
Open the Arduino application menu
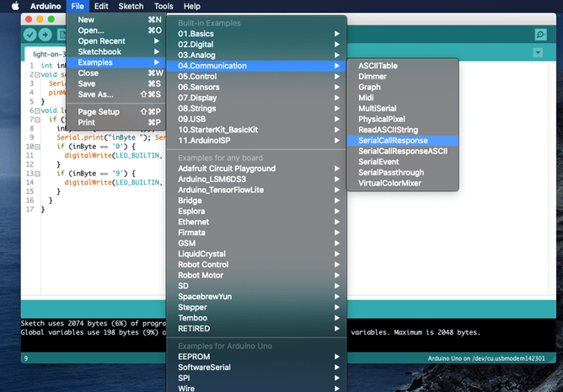pos(46,6)
